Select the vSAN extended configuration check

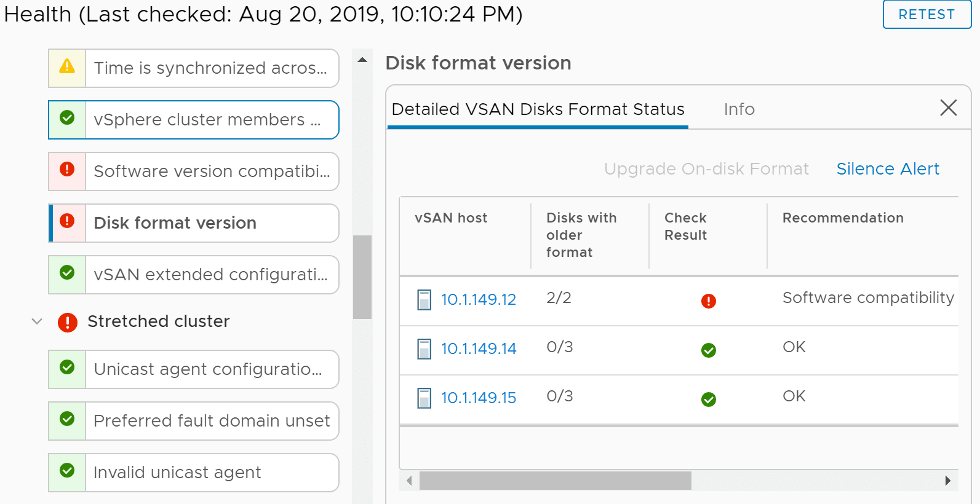pyautogui.click(x=210, y=275)
